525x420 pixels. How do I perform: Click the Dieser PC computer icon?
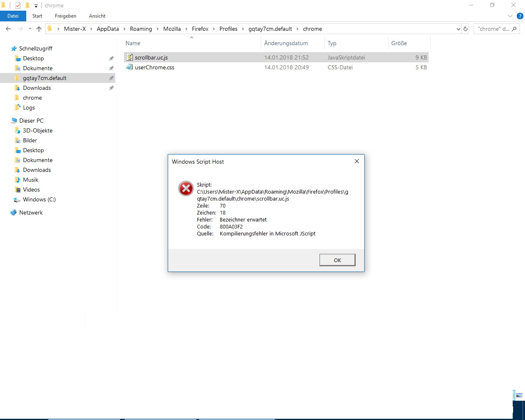point(14,121)
